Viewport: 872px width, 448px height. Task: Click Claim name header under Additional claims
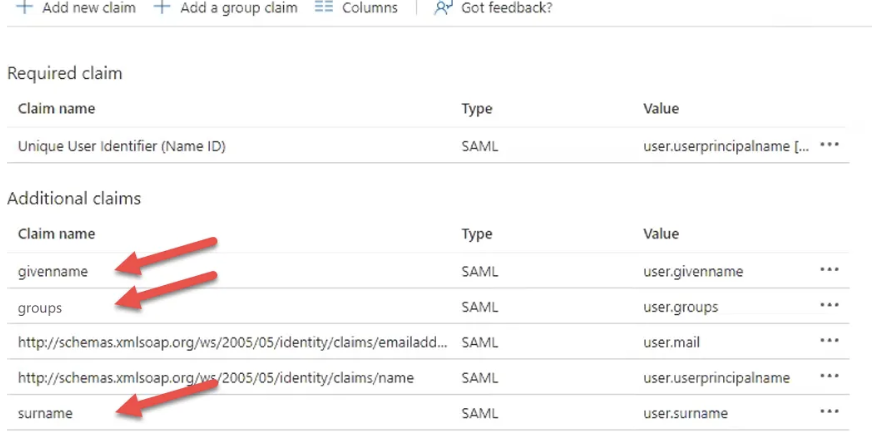(x=56, y=233)
